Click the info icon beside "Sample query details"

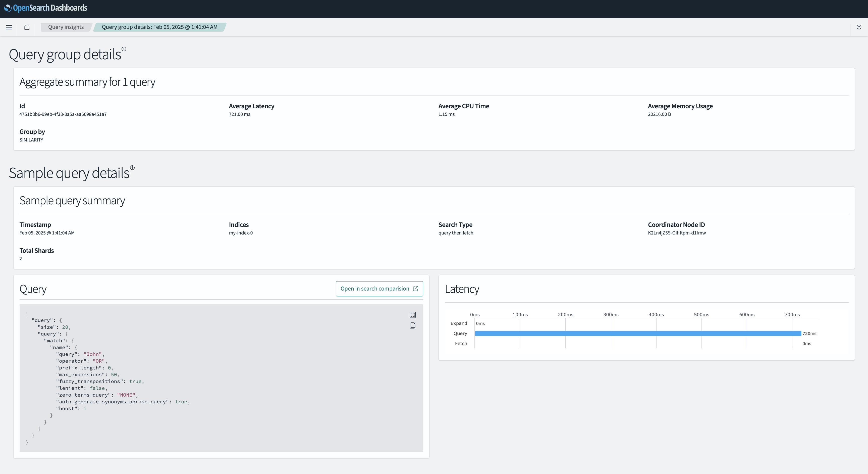click(x=132, y=168)
